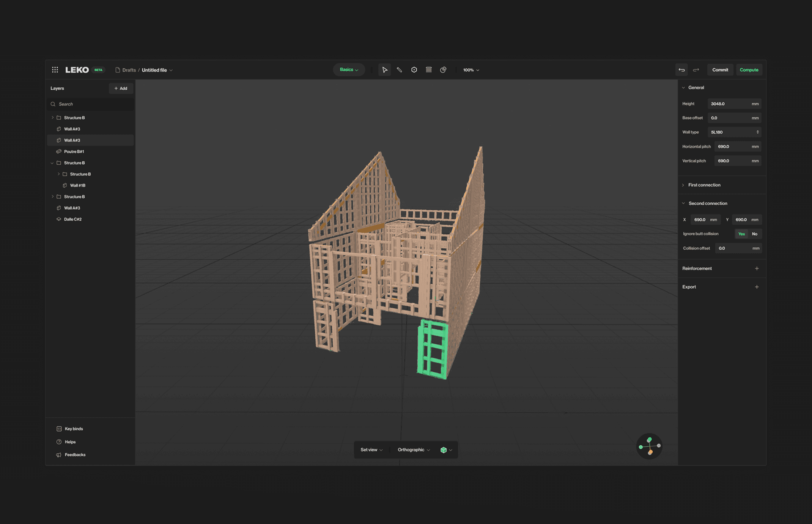Click the Compute button
The image size is (812, 524).
coord(749,70)
